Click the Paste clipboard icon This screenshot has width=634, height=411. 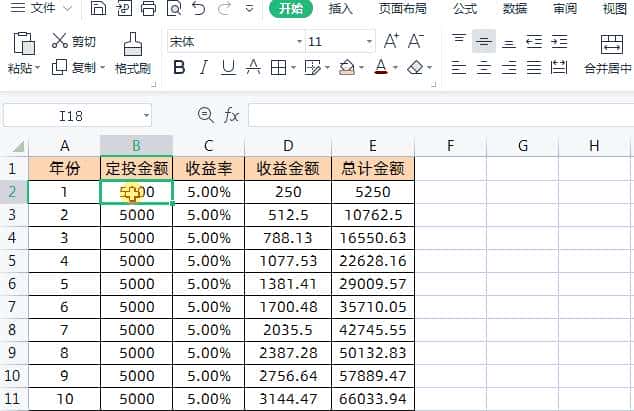click(24, 43)
